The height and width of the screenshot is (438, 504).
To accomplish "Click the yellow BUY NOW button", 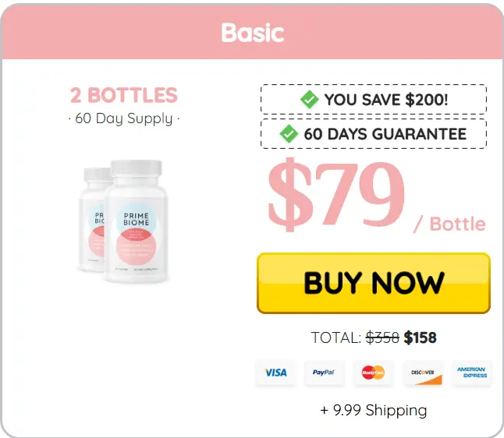I will click(374, 283).
